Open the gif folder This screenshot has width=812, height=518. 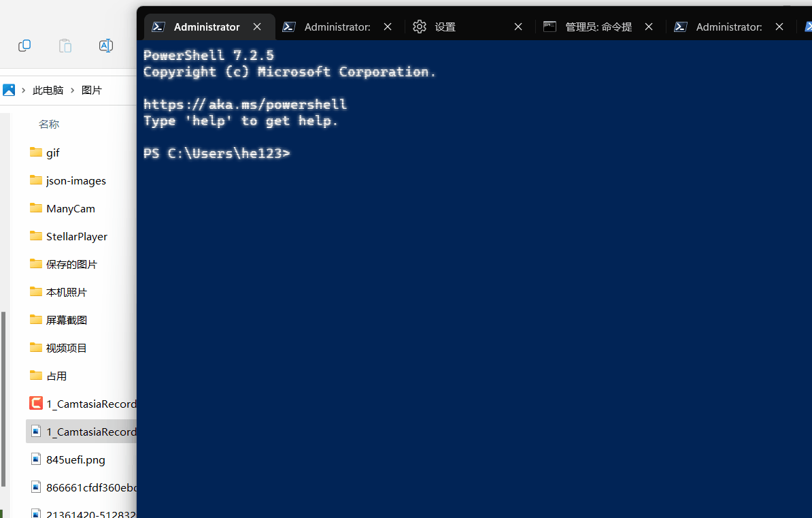51,152
